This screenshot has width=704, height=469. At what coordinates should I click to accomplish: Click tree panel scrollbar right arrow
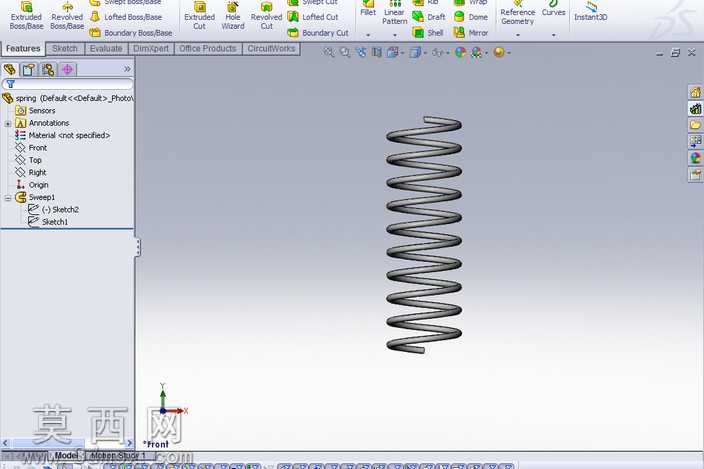pos(129,443)
